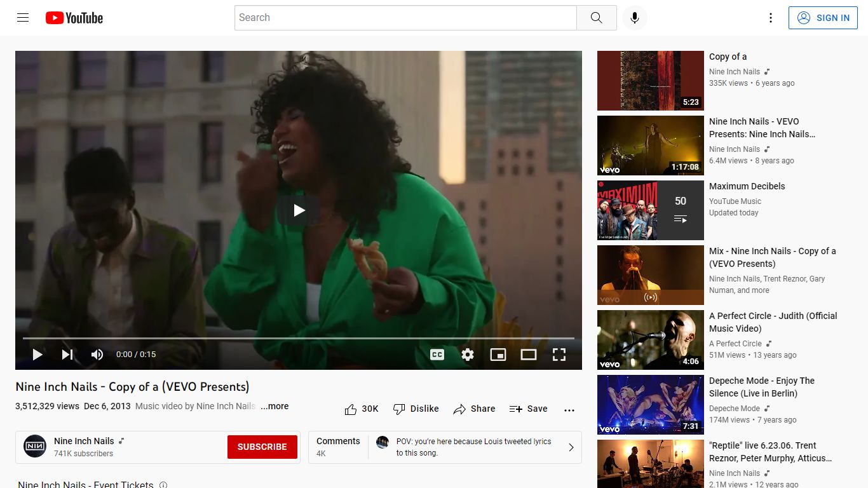The image size is (868, 488).
Task: Seek on the video progress bar
Action: [x=299, y=338]
